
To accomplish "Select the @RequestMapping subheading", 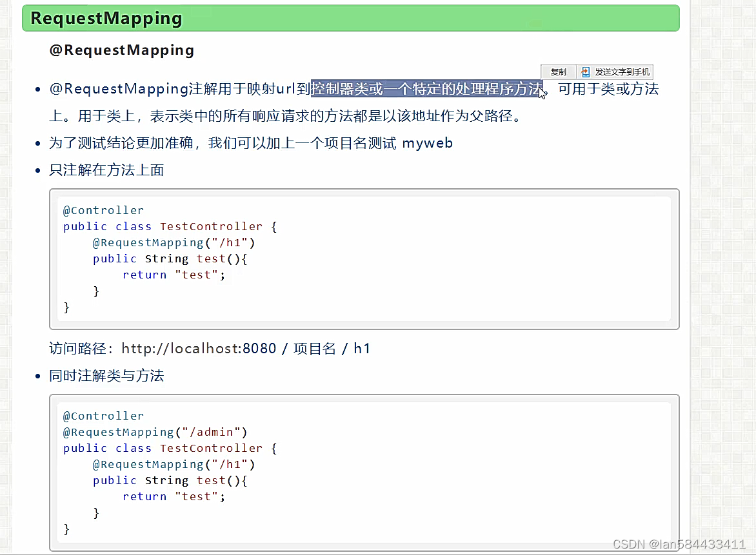I will point(121,50).
